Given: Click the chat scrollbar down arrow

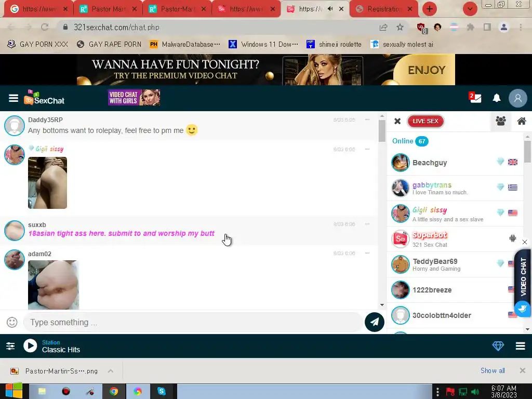Looking at the screenshot, I should coord(382,304).
